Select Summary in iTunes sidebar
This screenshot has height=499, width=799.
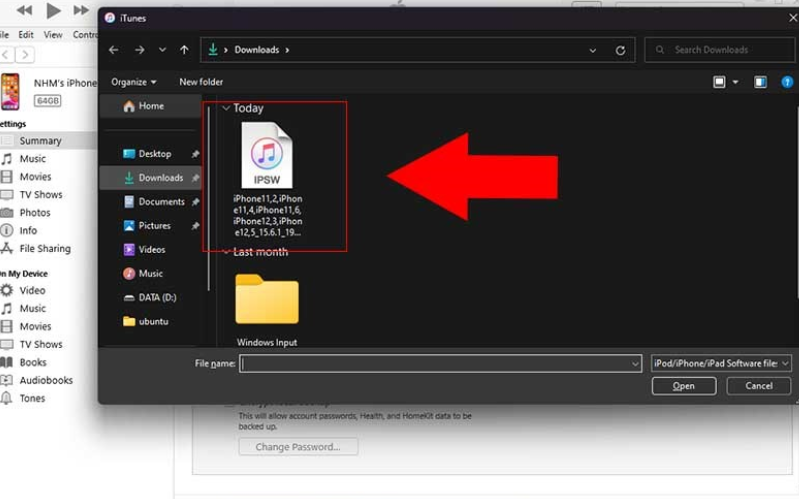pyautogui.click(x=40, y=141)
